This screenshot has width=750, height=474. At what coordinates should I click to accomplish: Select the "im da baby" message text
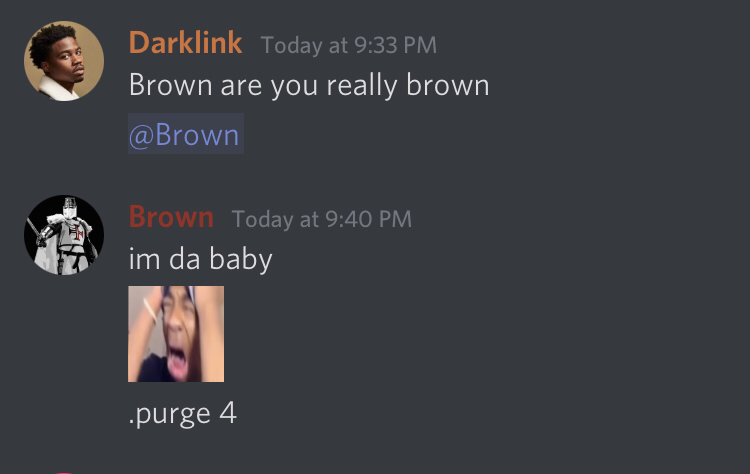(200, 259)
